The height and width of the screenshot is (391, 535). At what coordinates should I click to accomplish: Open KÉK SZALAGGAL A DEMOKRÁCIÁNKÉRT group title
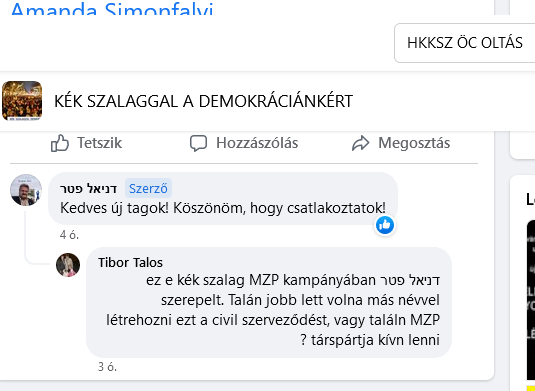click(x=203, y=101)
